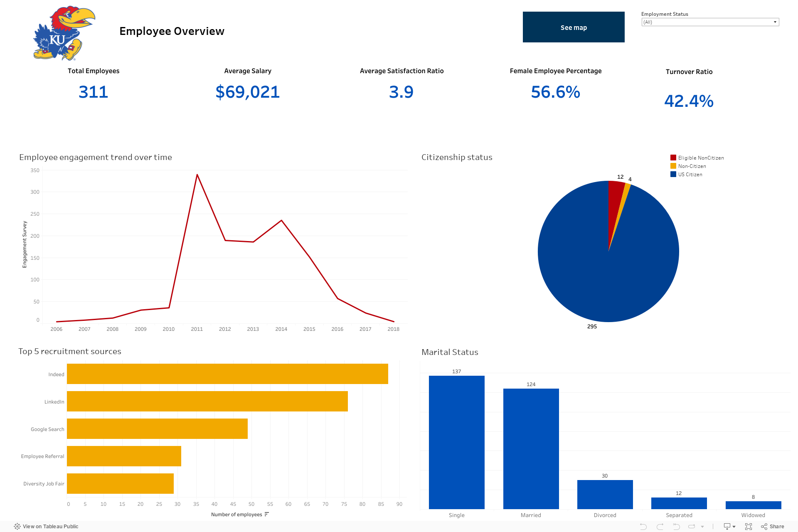This screenshot has height=532, width=798.
Task: Click the Indeed recruitment bar
Action: [x=227, y=374]
